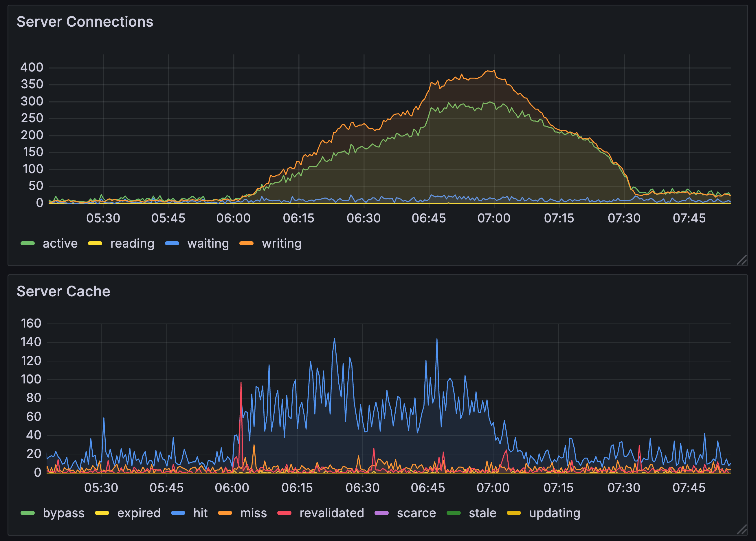
Task: Click the blue hit legend color swatch
Action: [x=178, y=513]
